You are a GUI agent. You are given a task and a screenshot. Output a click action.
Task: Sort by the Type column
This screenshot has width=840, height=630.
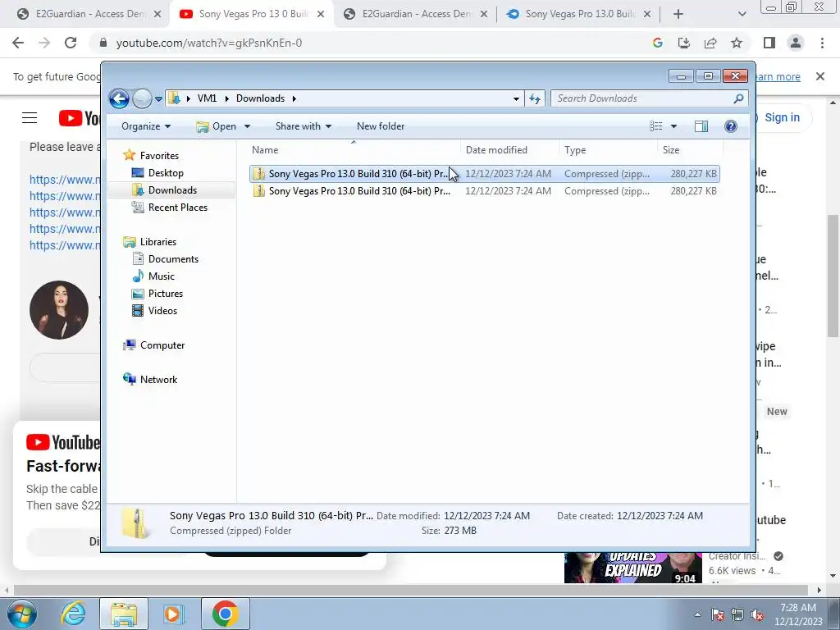[x=608, y=150]
